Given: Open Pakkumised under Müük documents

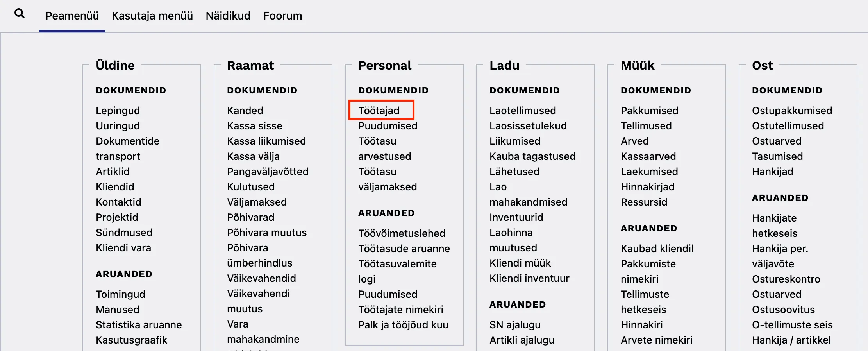Looking at the screenshot, I should pyautogui.click(x=649, y=111).
